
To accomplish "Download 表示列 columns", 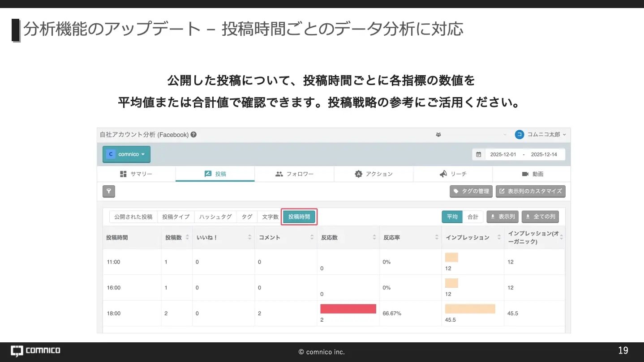I will click(502, 217).
